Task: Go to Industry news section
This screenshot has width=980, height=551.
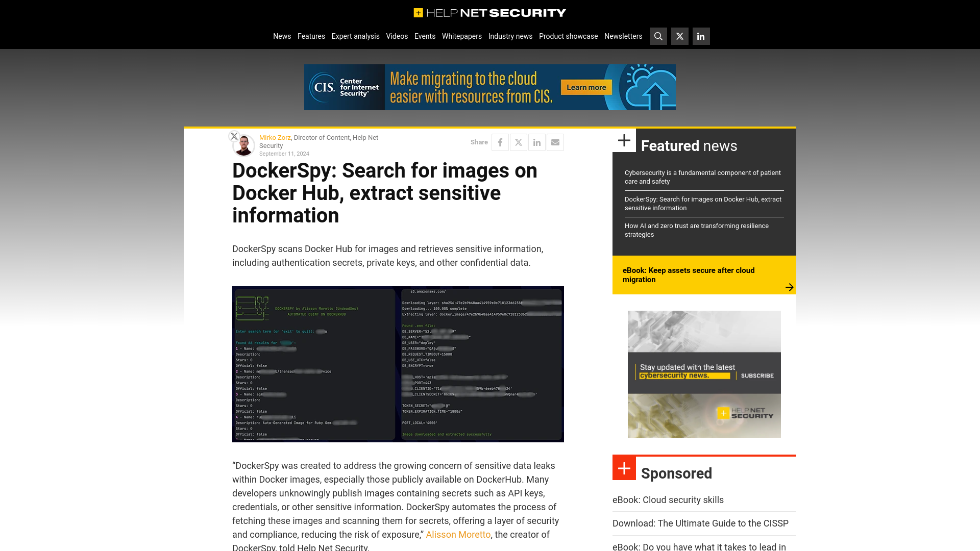Action: click(510, 36)
